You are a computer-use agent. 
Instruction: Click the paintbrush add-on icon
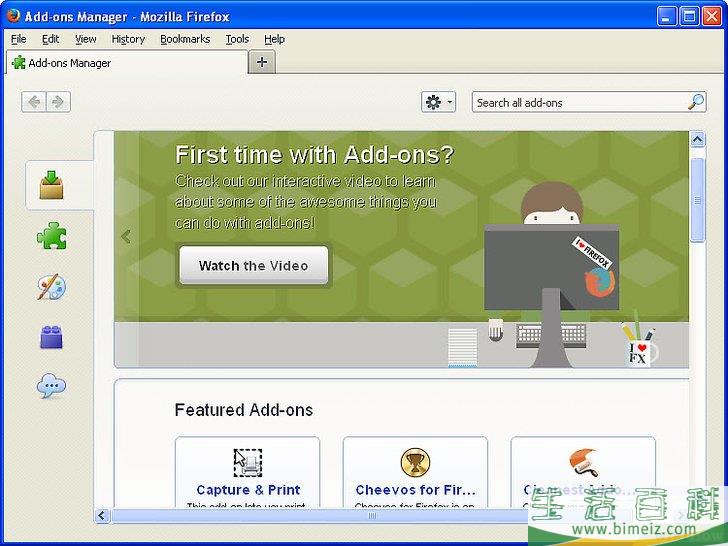583,462
